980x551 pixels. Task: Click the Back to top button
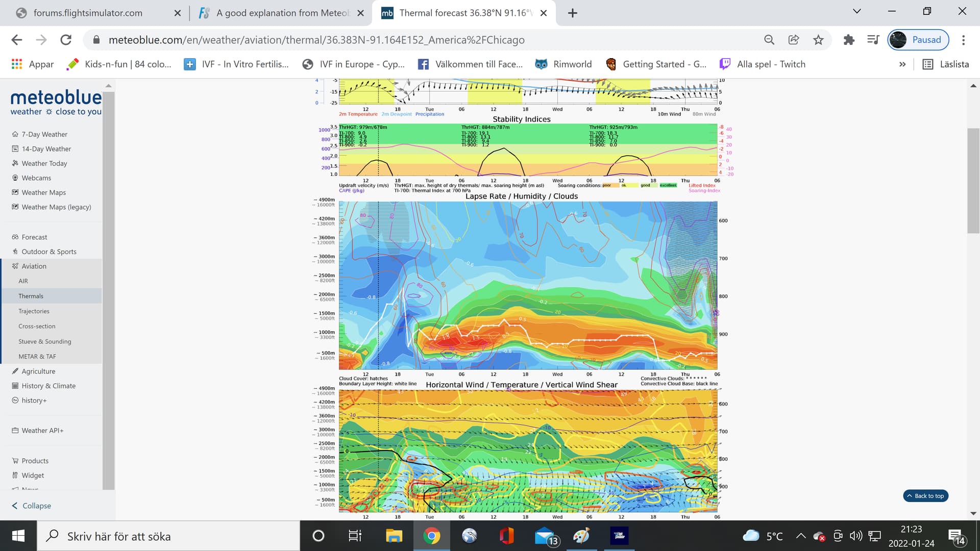925,495
